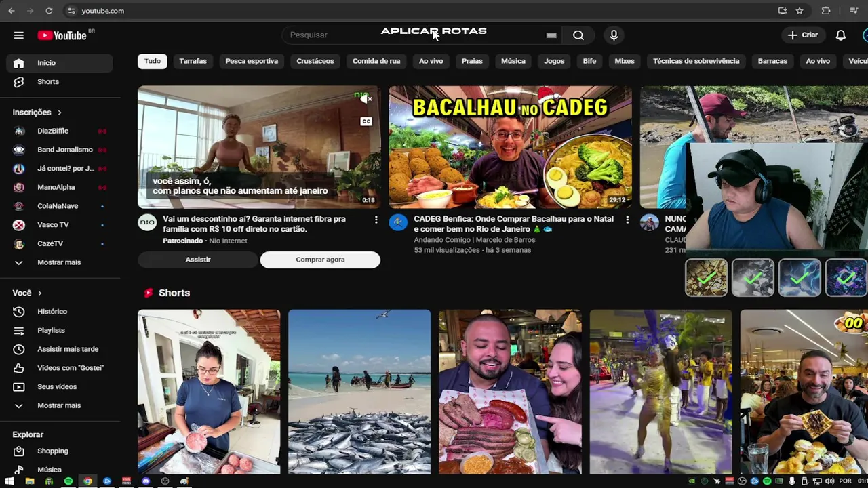Viewport: 868px width, 488px height.
Task: Open Seus vídeos in the sidebar
Action: click(60, 386)
